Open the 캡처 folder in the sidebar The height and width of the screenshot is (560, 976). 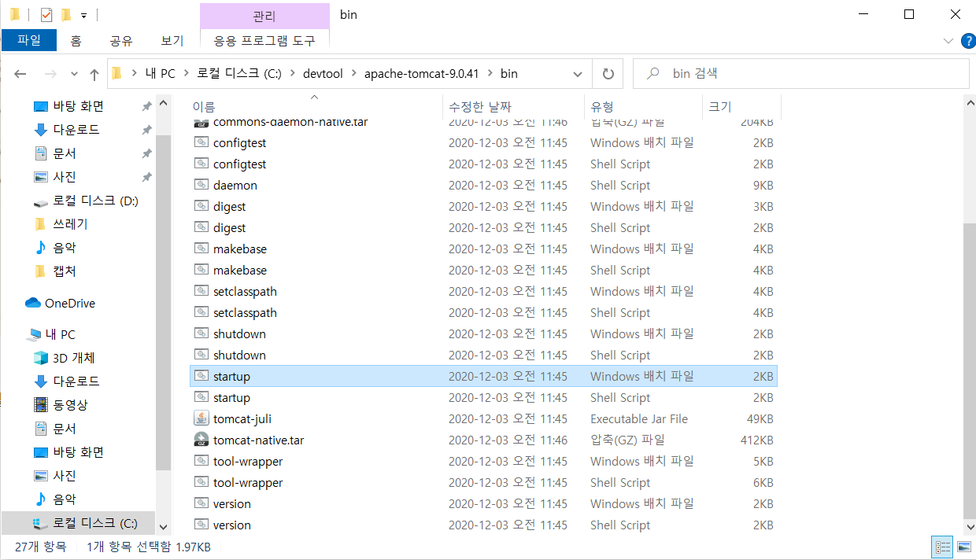pyautogui.click(x=65, y=271)
